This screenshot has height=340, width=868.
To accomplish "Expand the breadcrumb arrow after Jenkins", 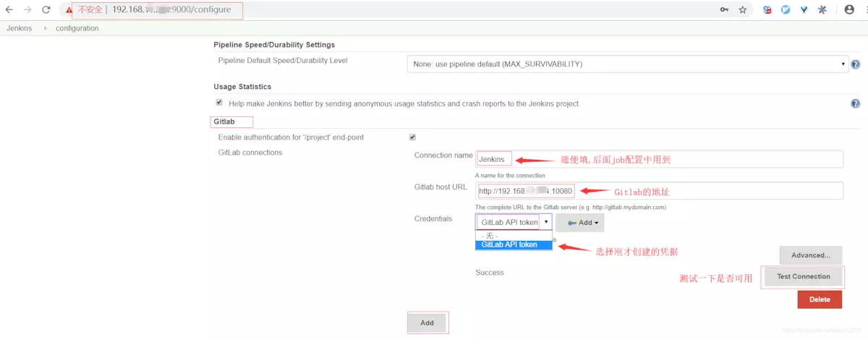I will point(45,28).
